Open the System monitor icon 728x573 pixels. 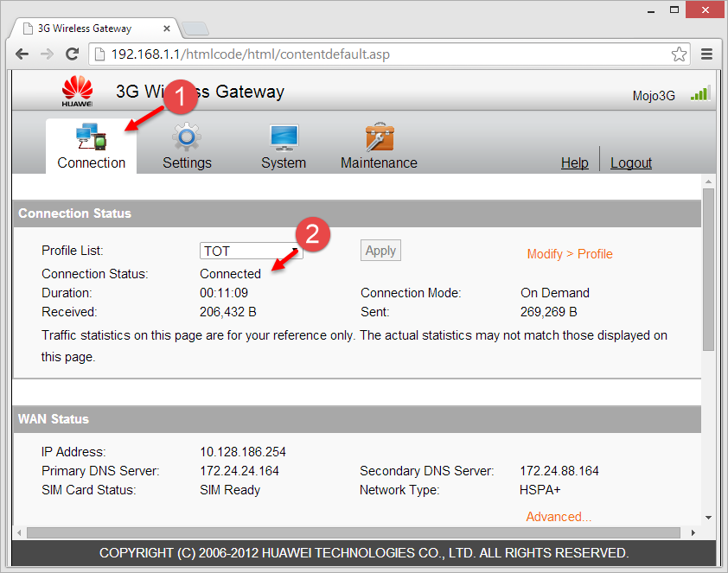[284, 137]
